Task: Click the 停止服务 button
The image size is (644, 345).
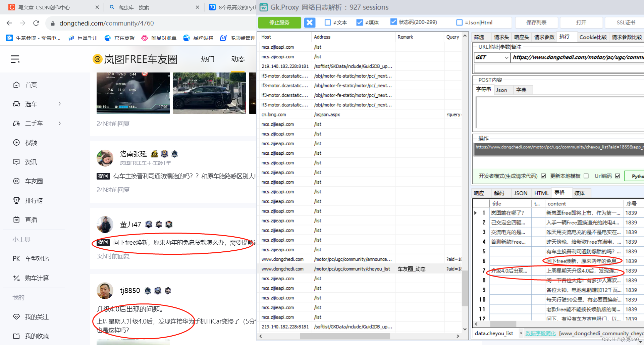Action: [x=279, y=22]
